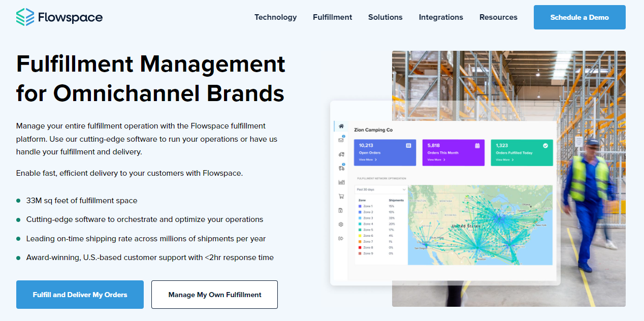Select the Zone 4 legend label
The width and height of the screenshot is (644, 321).
[x=368, y=224]
